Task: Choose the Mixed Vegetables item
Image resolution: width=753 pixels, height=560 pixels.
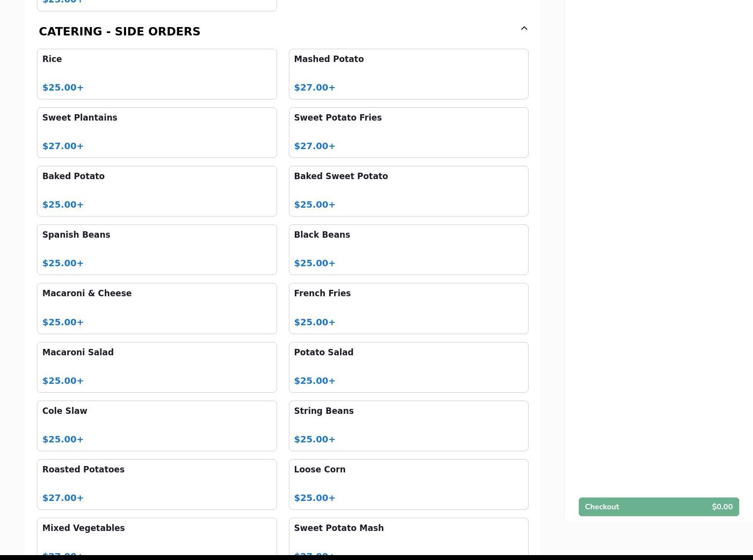Action: point(157,536)
